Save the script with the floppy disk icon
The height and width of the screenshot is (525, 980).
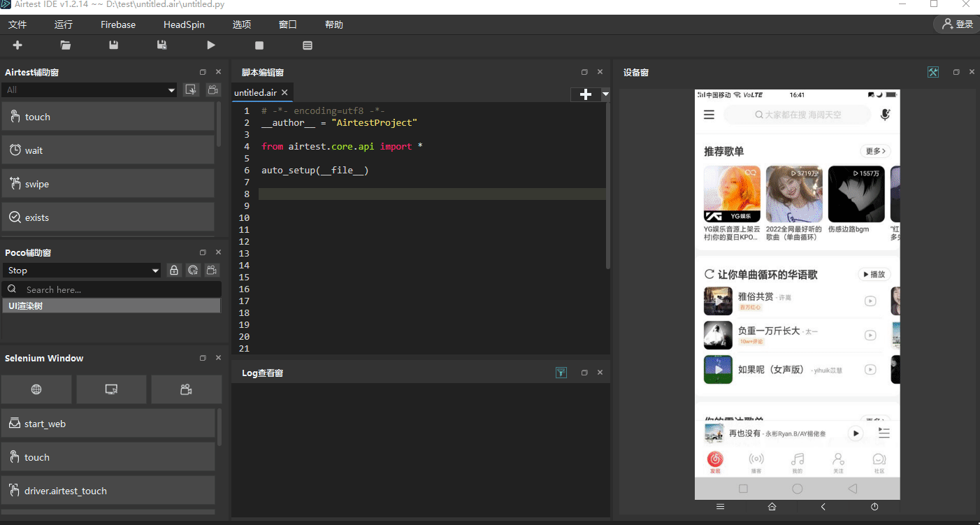114,45
